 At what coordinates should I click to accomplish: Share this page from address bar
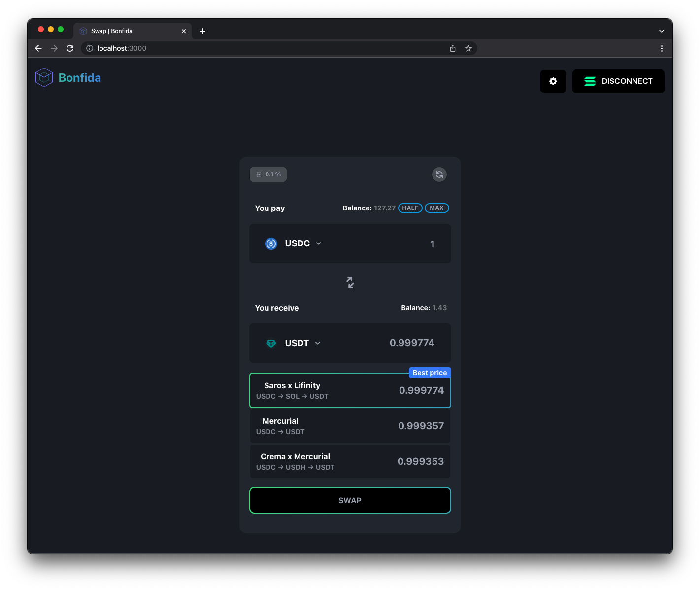[453, 48]
